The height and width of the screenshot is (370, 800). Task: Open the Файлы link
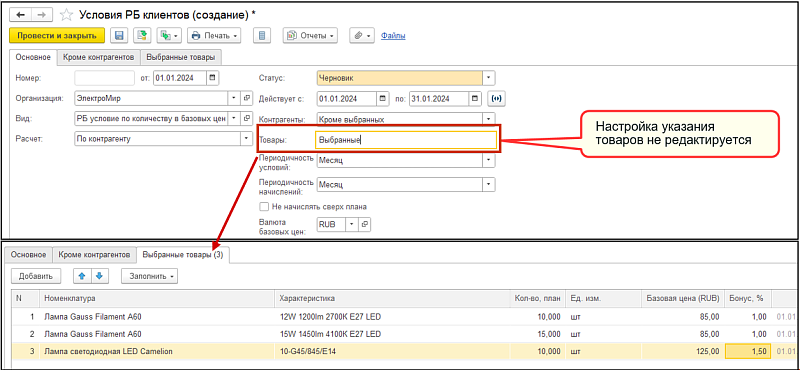point(393,36)
